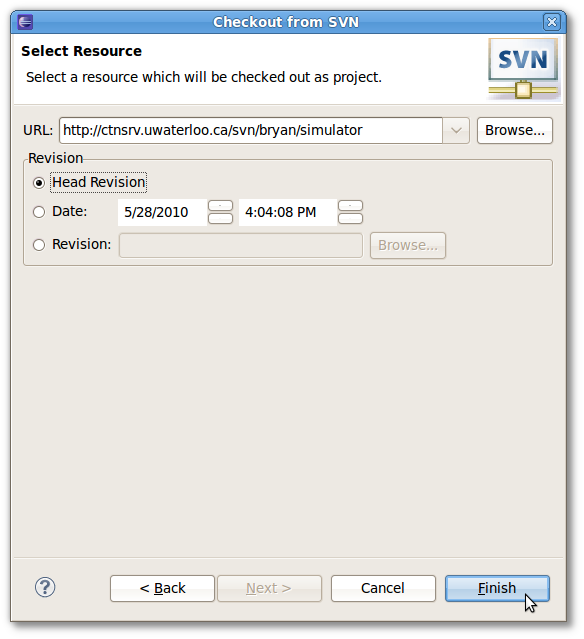Click the 4:04:08 PM time field
584x639 pixels.
[x=288, y=212]
